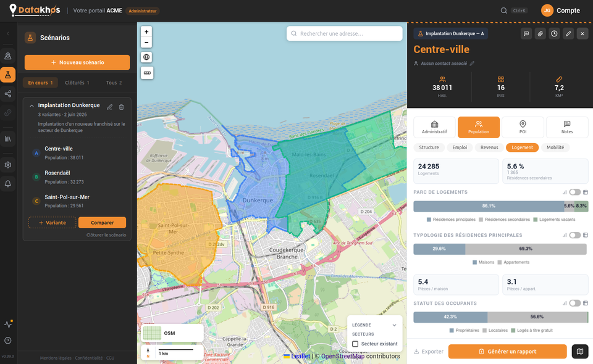Zoom out on the map
This screenshot has width=593, height=364.
click(x=146, y=43)
